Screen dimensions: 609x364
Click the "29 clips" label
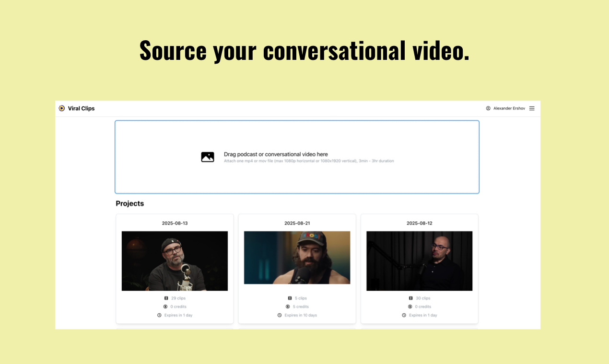pos(178,298)
